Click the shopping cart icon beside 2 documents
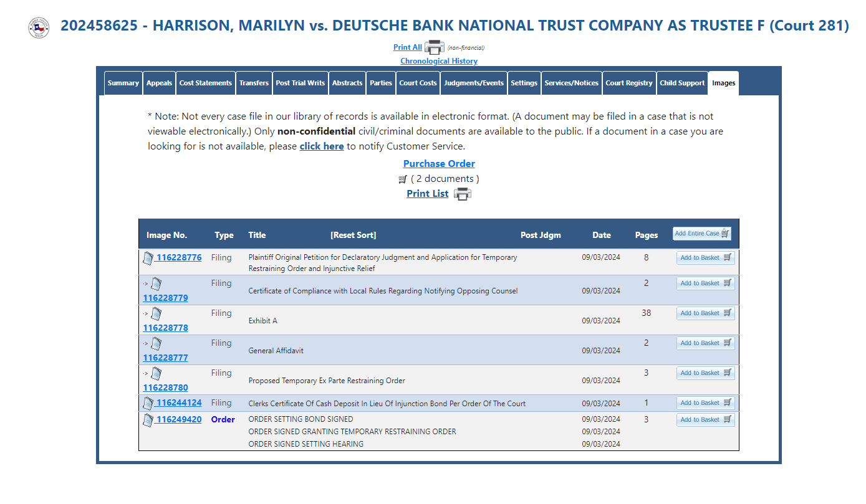This screenshot has height=504, width=866. 403,179
